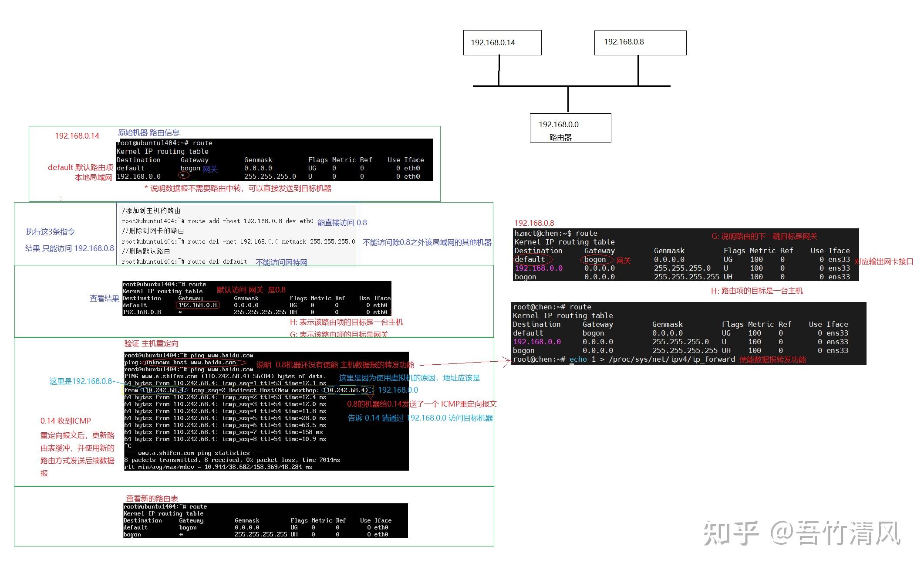Click ping line icmp_seq=6 time=63.5 ms
The width and height of the screenshot is (924, 570).
click(225, 425)
